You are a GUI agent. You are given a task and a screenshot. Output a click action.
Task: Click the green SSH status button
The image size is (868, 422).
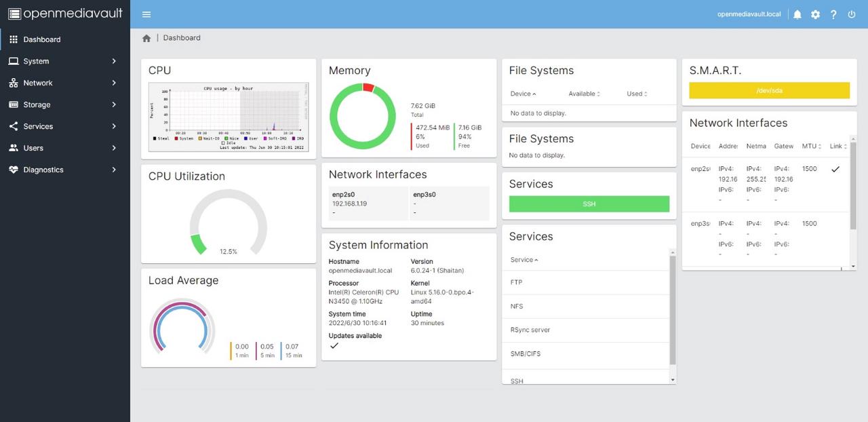[x=589, y=203]
